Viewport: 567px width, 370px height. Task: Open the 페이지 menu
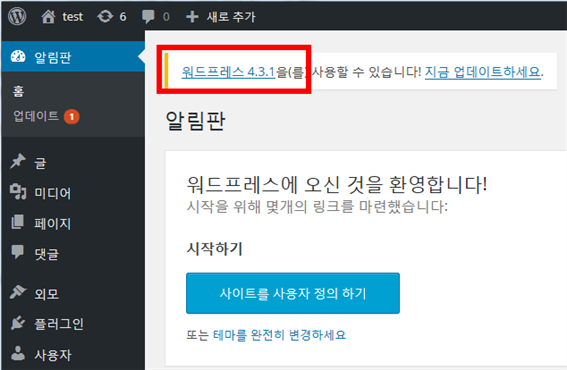52,224
